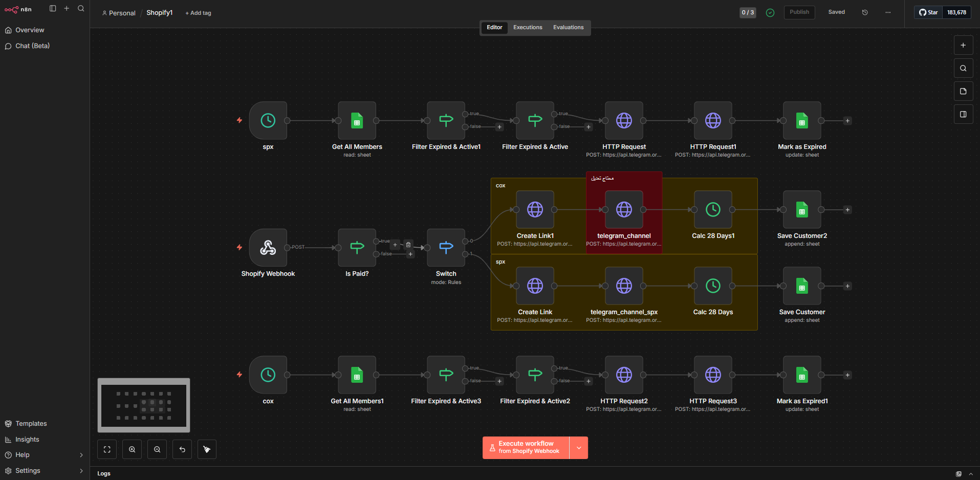
Task: Select the Switch node on canvas
Action: click(446, 248)
